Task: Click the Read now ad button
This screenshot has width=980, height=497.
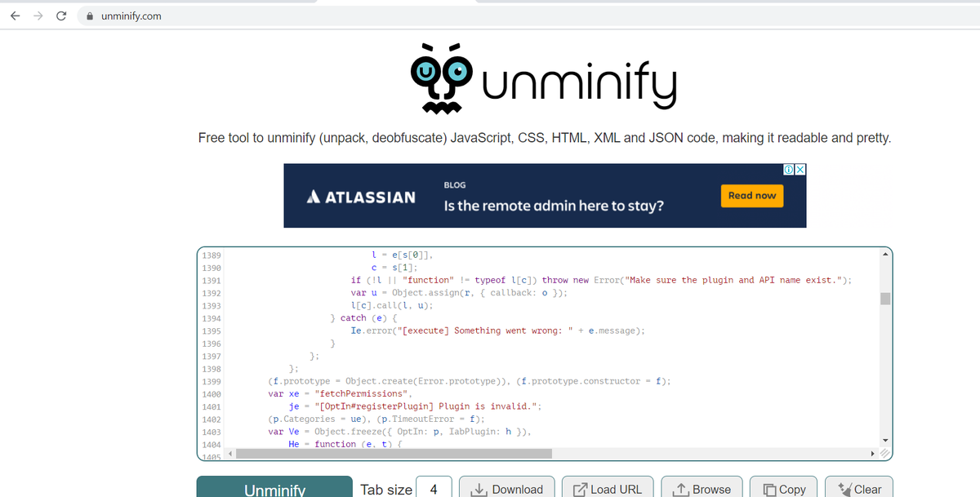Action: [x=752, y=196]
